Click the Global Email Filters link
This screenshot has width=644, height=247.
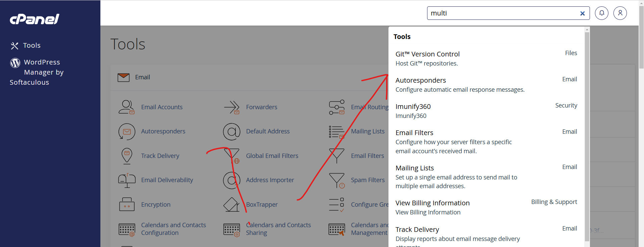272,156
